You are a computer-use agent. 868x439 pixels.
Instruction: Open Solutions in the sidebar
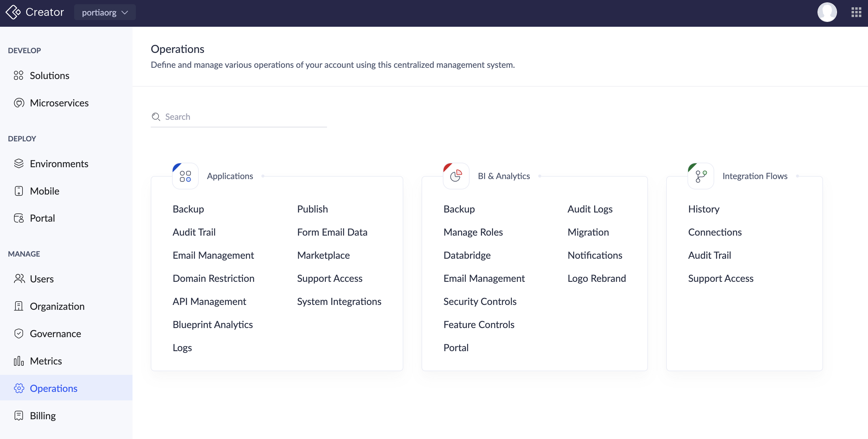coord(50,75)
